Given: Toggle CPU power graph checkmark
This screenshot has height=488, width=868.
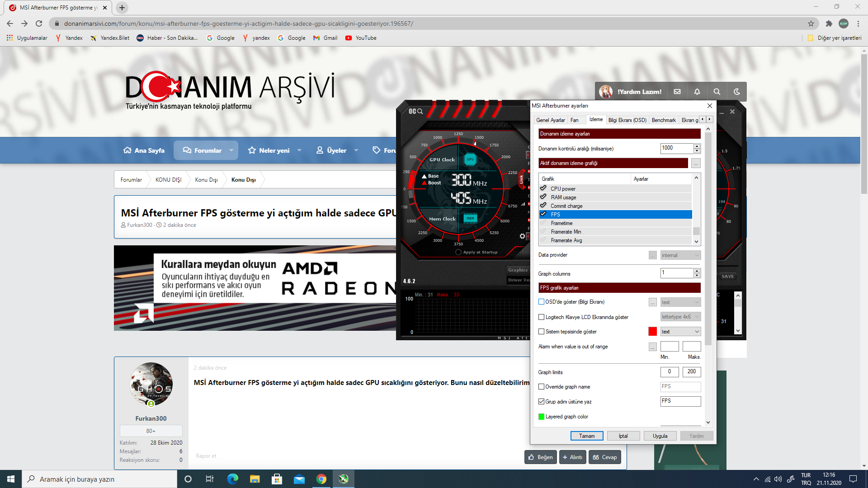Looking at the screenshot, I should click(x=543, y=188).
